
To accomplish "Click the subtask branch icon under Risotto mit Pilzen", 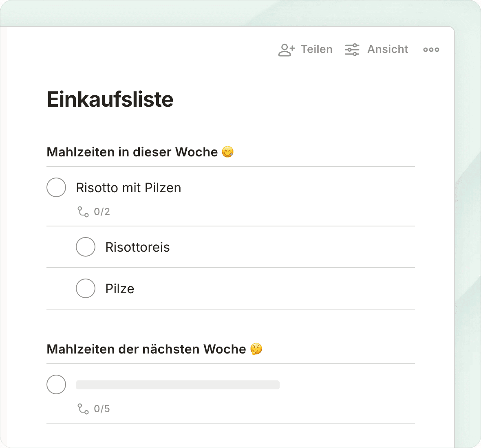I will (x=83, y=212).
